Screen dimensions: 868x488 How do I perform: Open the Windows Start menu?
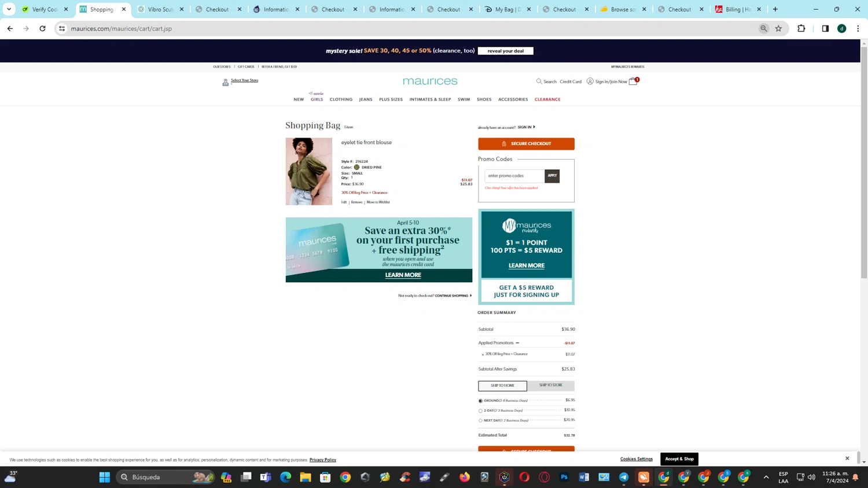(x=105, y=477)
